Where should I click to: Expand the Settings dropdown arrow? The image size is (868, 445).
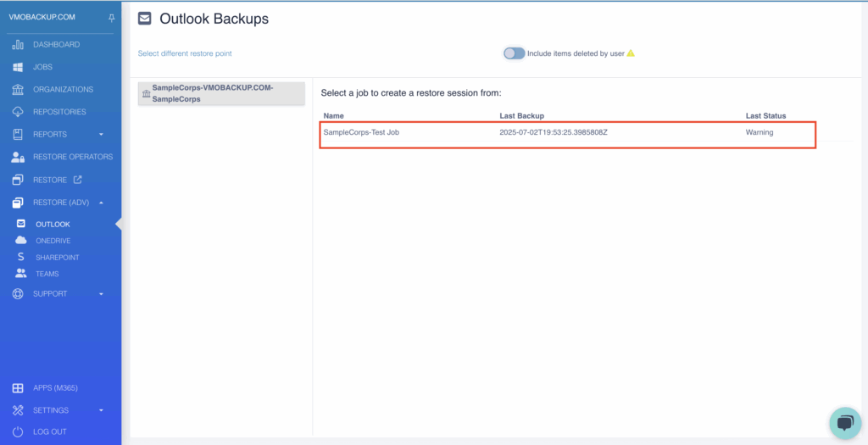pos(102,411)
